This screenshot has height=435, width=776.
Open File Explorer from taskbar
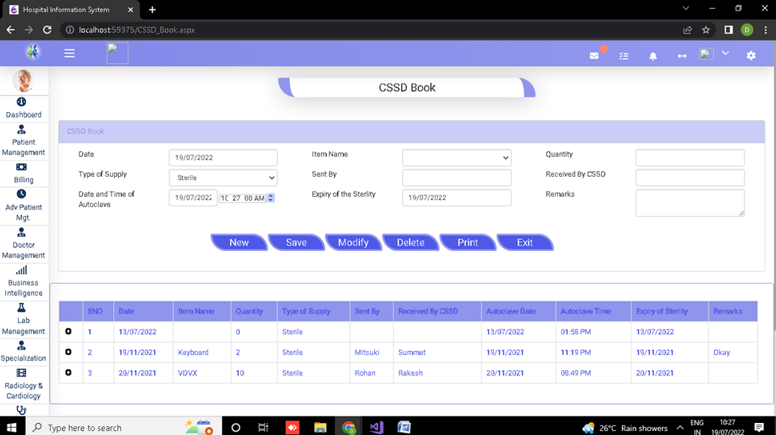tap(320, 427)
